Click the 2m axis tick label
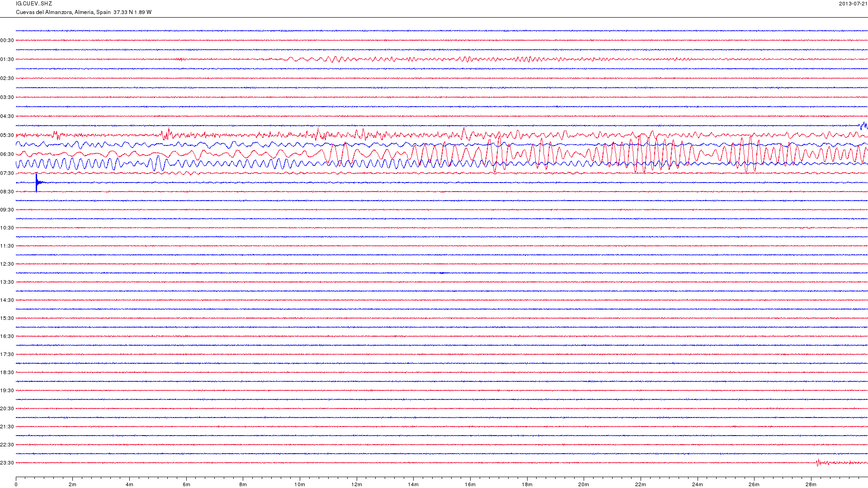This screenshot has width=868, height=488. pos(73,484)
